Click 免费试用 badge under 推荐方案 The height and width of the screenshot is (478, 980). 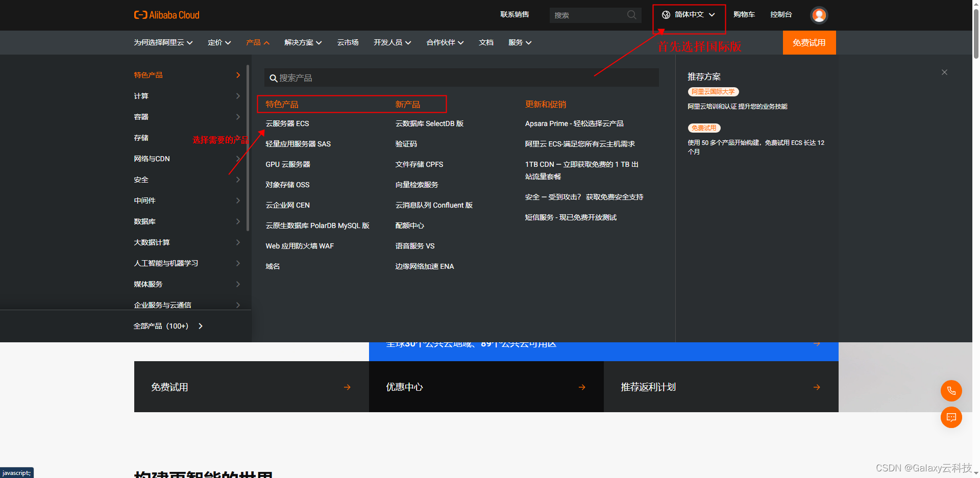coord(704,128)
